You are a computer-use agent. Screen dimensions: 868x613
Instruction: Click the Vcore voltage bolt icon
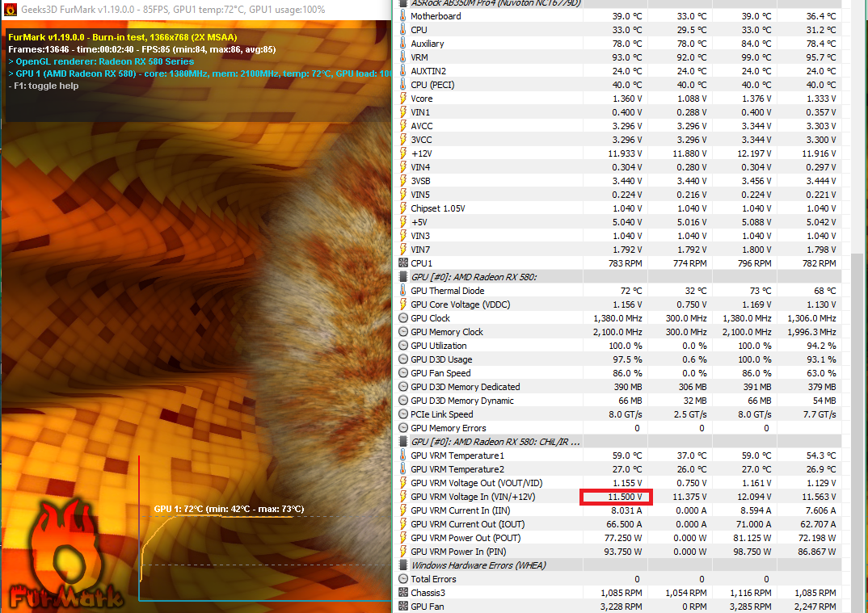pyautogui.click(x=403, y=99)
